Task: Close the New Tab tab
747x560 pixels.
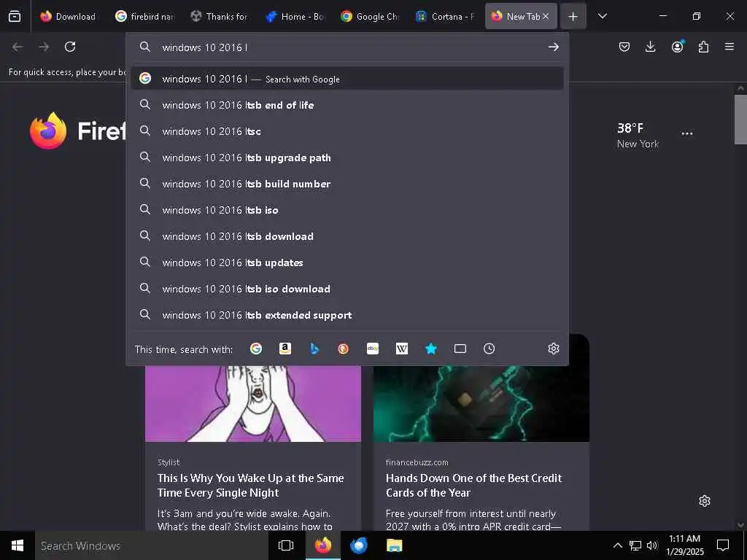Action: (546, 16)
